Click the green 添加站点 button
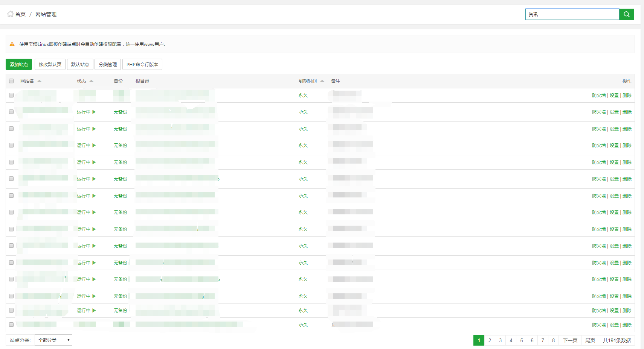The width and height of the screenshot is (644, 349). [x=19, y=64]
